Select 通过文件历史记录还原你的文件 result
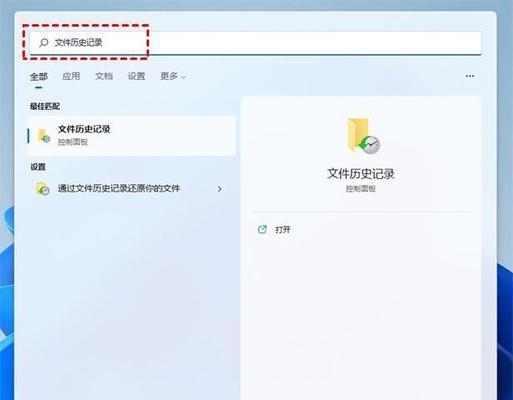 tap(129, 189)
